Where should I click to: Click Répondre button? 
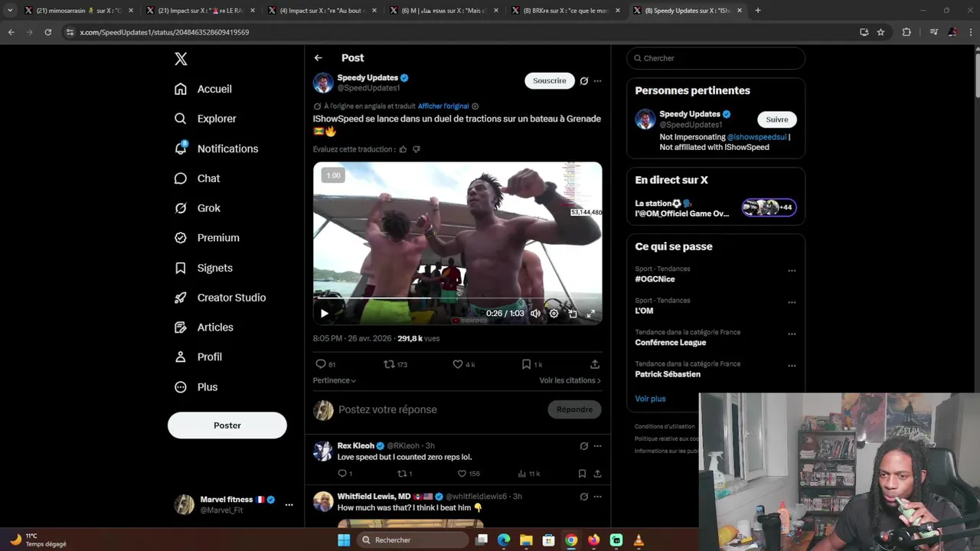pos(575,409)
